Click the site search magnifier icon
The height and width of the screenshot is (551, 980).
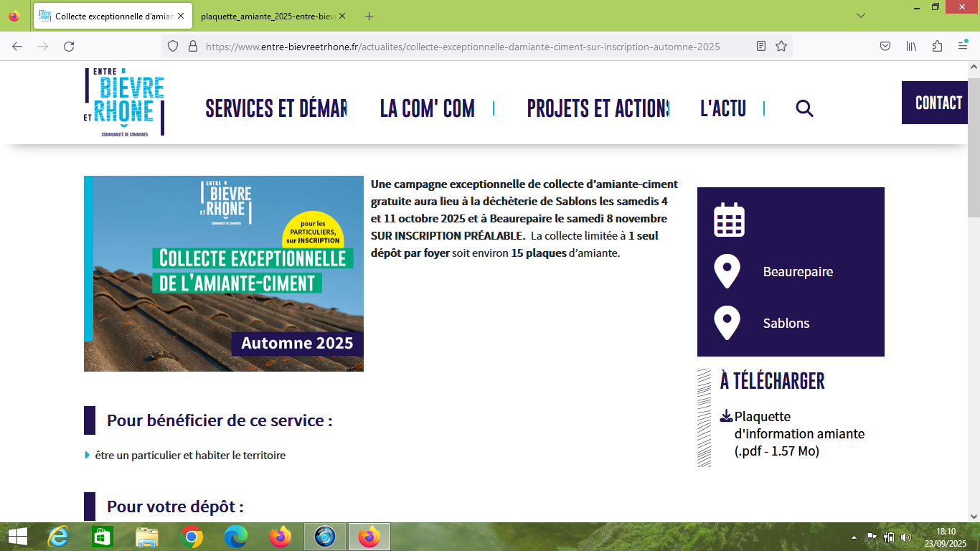804,108
